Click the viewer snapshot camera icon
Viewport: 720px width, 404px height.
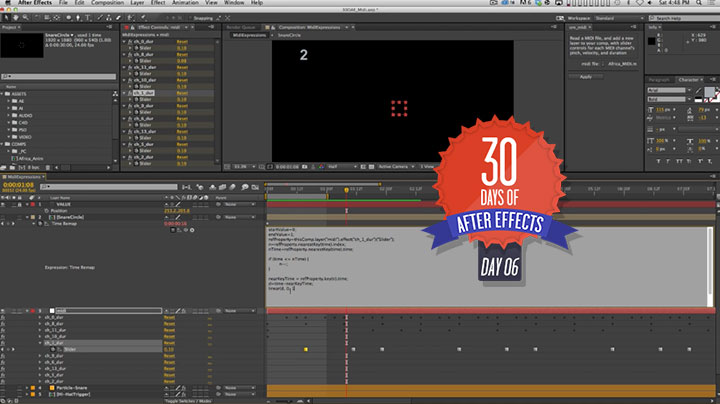[304, 167]
